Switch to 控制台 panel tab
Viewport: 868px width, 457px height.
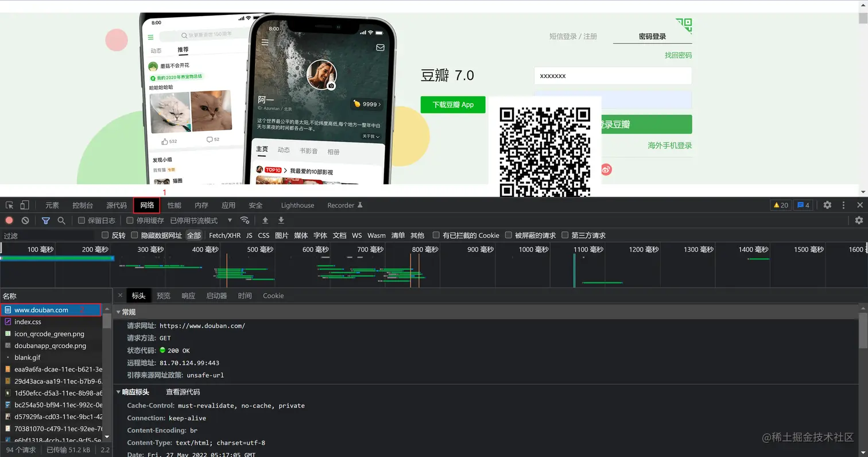pos(83,206)
